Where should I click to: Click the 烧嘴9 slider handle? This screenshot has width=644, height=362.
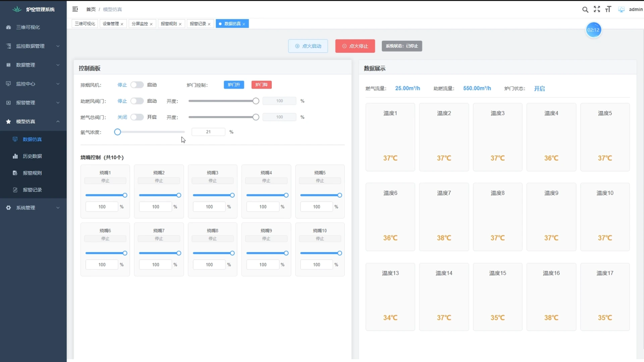(x=286, y=253)
